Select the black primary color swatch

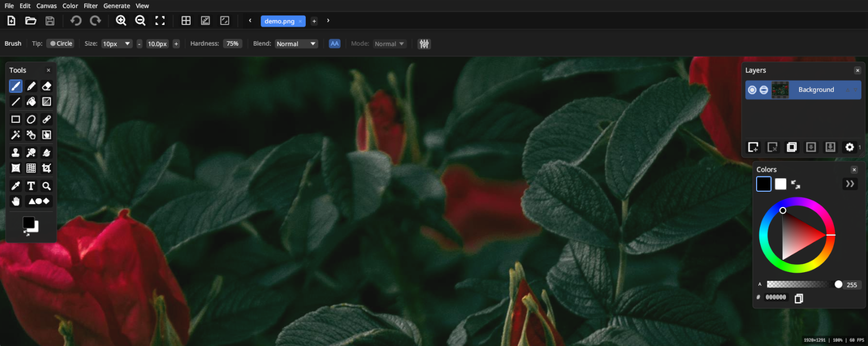(x=764, y=184)
